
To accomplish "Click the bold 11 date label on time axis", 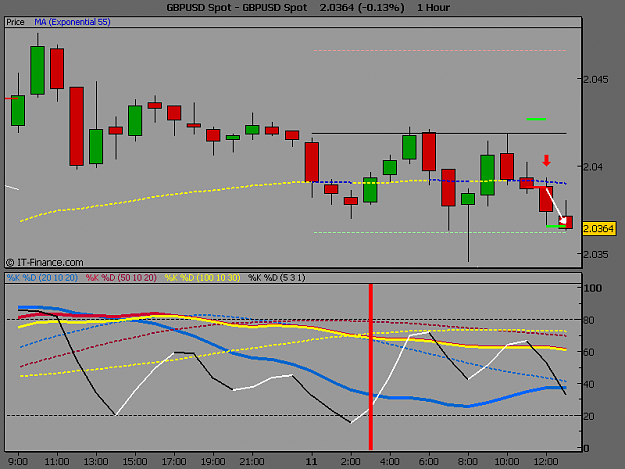I will [x=311, y=461].
